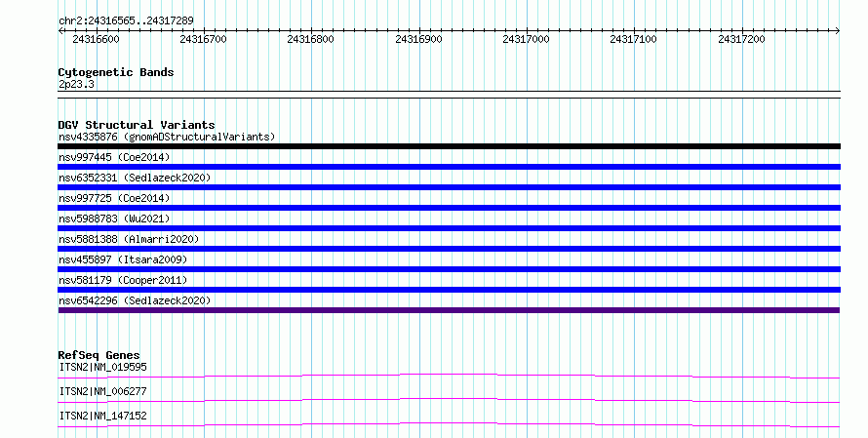Click the blue bar under nsv997445

point(449,167)
